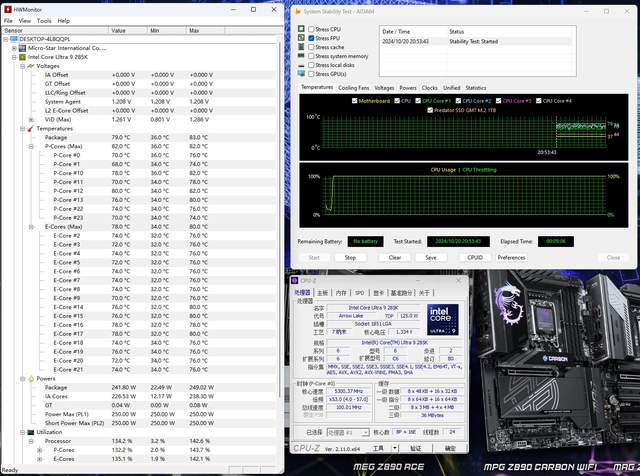
Task: Uncheck the CPU Core #3 graph checkbox
Action: point(498,101)
